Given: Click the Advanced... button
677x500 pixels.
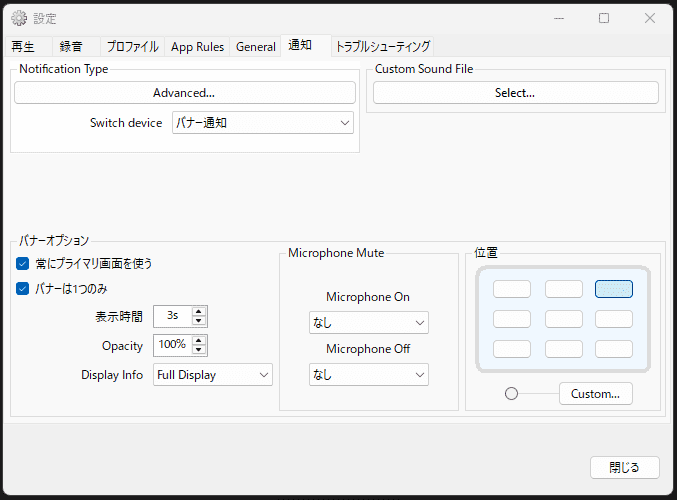Looking at the screenshot, I should (x=185, y=93).
